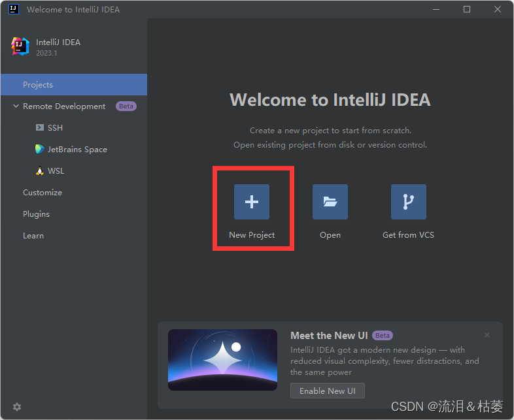Click the Get from VCS label
Screen dimensions: 514x420
click(409, 235)
